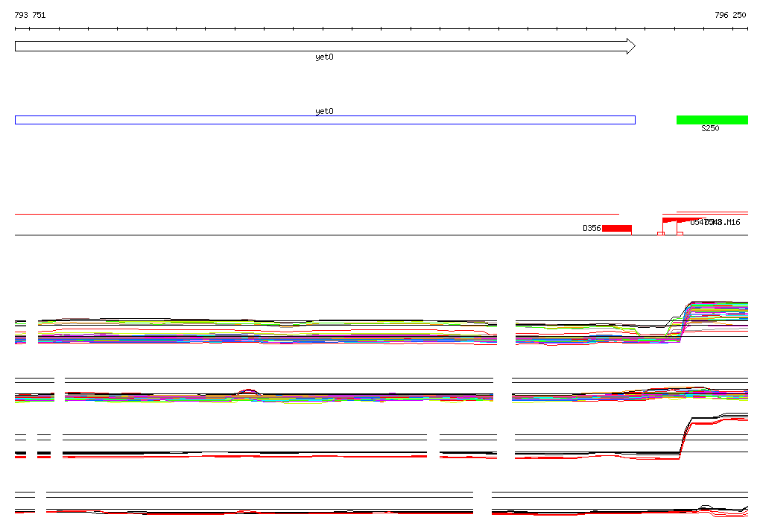Image resolution: width=763 pixels, height=532 pixels.
Task: Click the yetO label above blue box
Action: point(324,111)
